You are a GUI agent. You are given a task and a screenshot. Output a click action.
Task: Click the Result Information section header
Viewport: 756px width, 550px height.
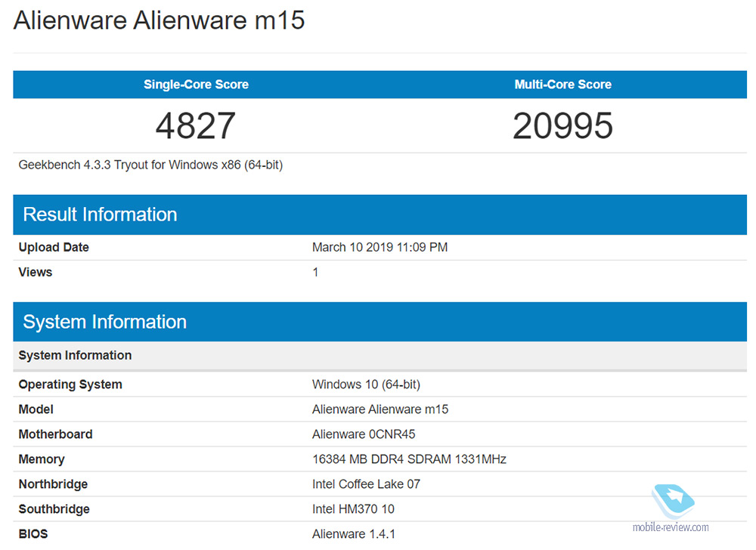[x=380, y=215]
